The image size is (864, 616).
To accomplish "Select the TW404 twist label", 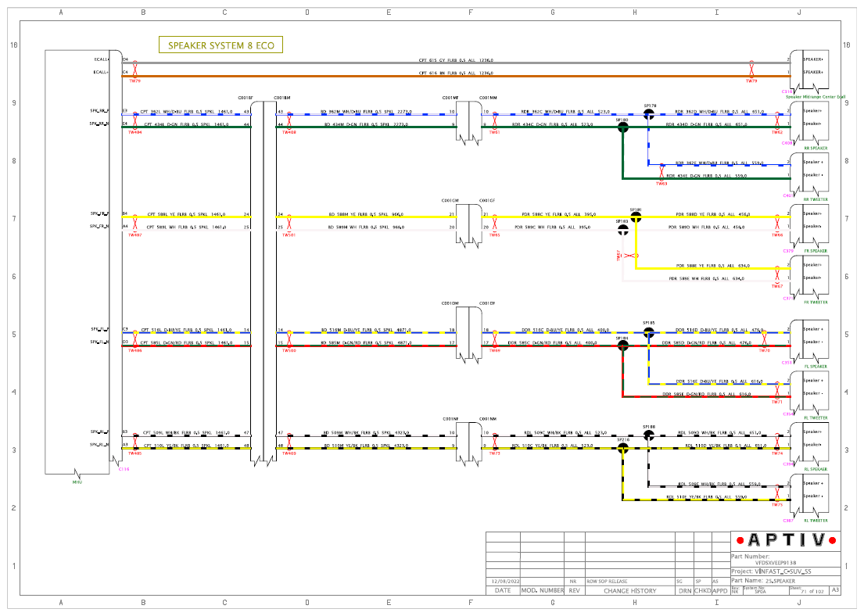I will click(x=135, y=132).
